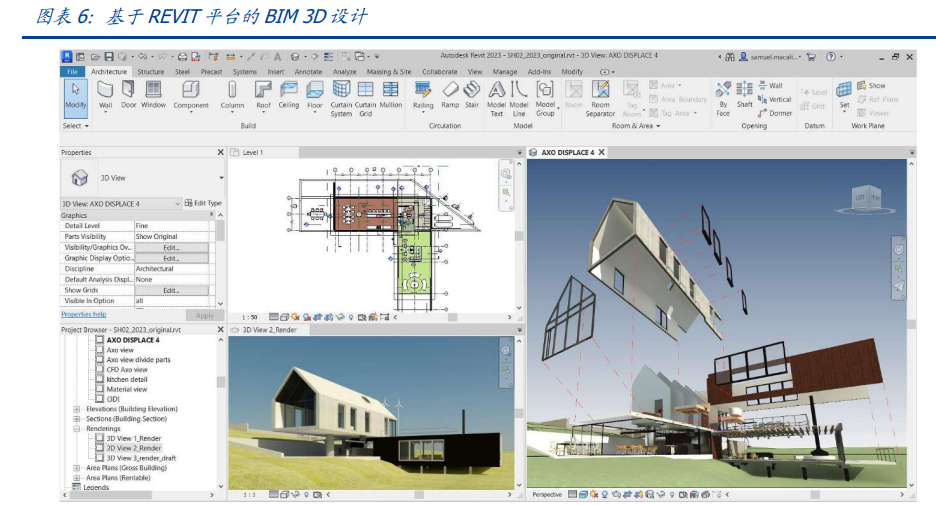Expand Area Plans (Gross Building) node
Screen dimensions: 936x505
click(77, 468)
